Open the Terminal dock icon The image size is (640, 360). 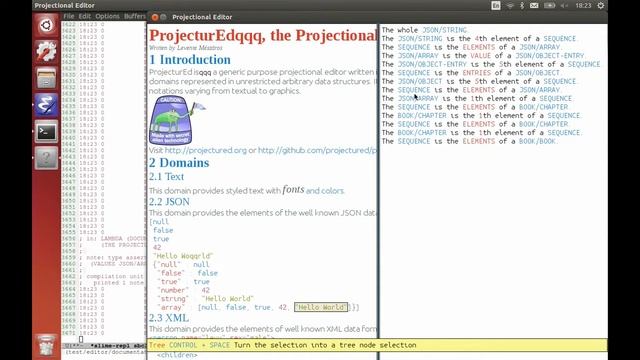[x=46, y=132]
